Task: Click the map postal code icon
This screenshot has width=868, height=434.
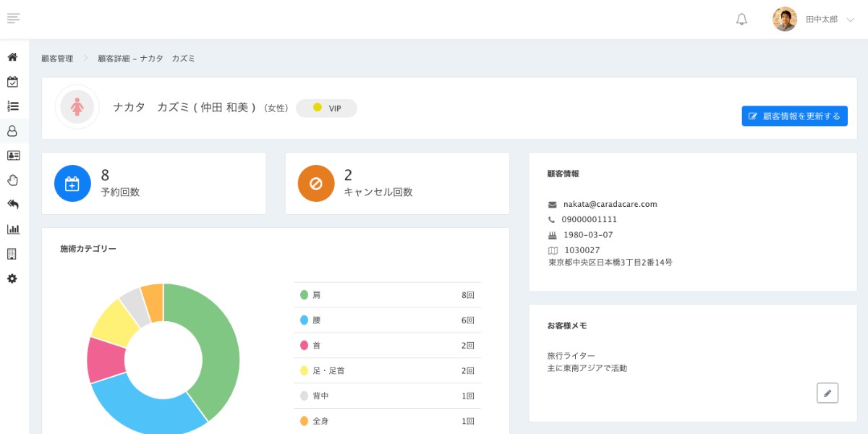Action: point(553,250)
